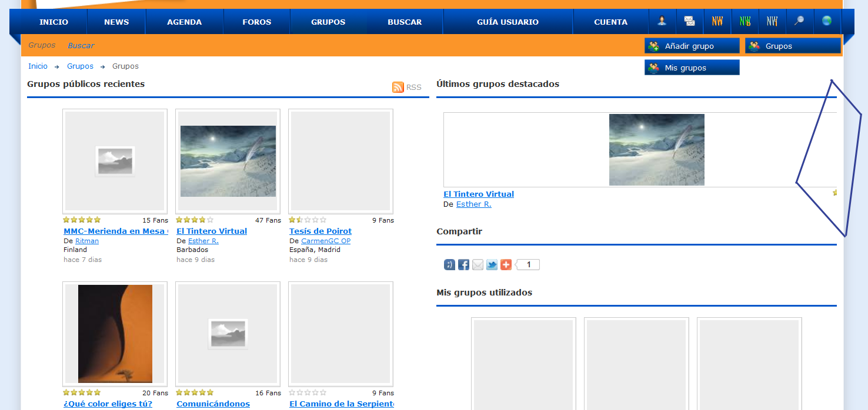Image resolution: width=868 pixels, height=410 pixels.
Task: Click the orange dune thumbnail of ¿Qué color eliges tú?
Action: 115,334
